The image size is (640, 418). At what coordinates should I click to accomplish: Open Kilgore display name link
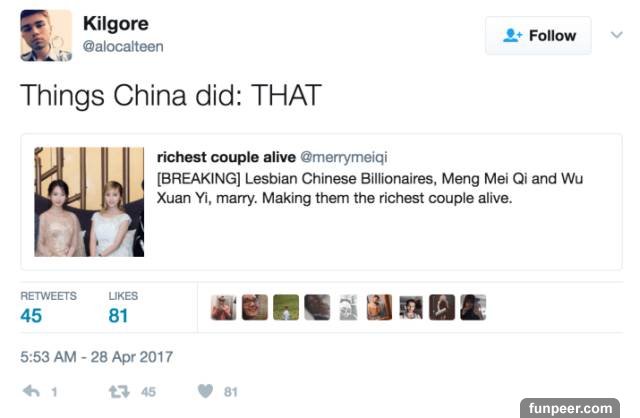click(x=116, y=24)
